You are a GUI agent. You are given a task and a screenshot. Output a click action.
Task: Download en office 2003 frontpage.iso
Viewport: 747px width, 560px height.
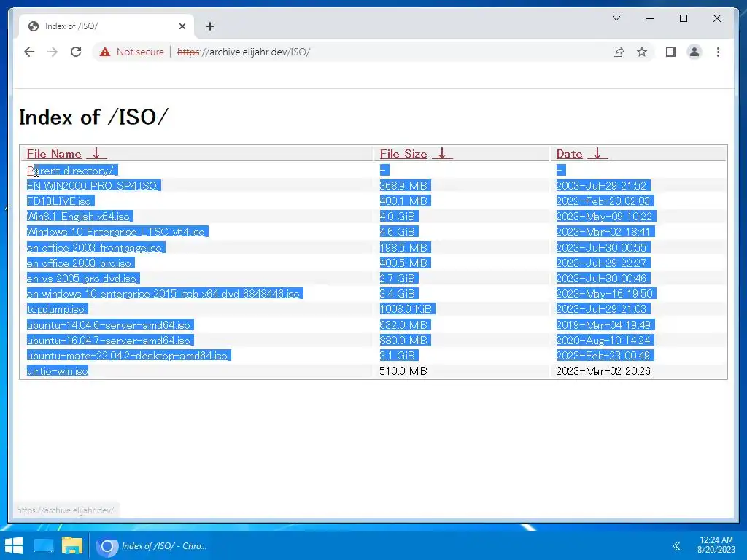[x=94, y=248]
